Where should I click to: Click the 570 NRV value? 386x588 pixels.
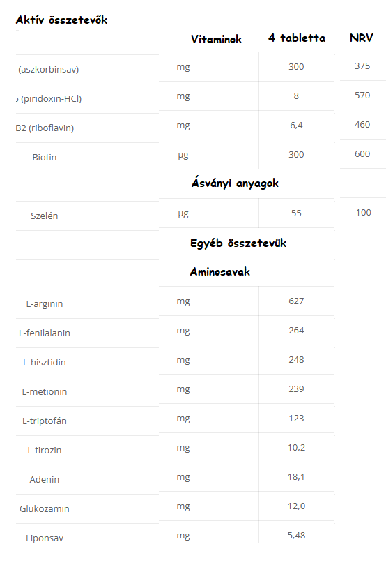click(362, 96)
